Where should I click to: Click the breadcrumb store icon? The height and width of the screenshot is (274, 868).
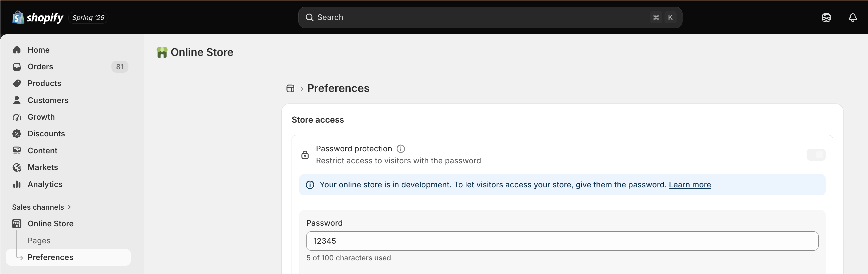(290, 89)
